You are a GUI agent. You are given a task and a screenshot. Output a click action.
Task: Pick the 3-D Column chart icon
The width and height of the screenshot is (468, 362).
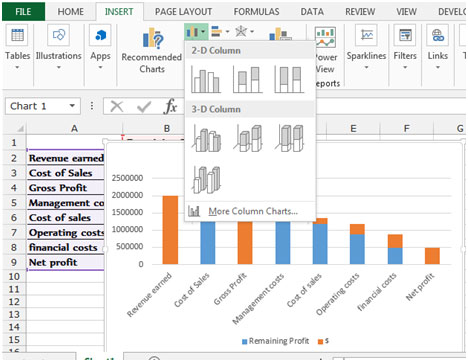pos(206,180)
